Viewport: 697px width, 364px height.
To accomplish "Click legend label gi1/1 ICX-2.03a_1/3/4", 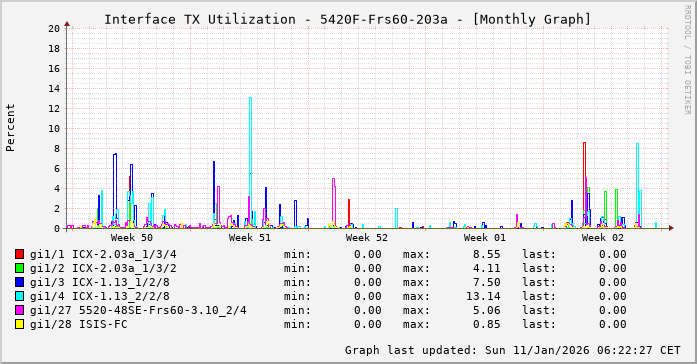I will 103,254.
